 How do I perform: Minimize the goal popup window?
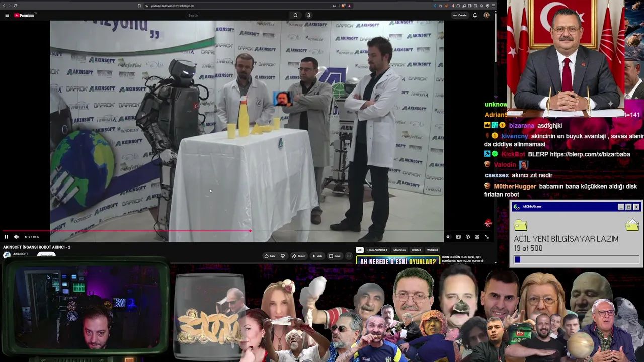pos(621,207)
